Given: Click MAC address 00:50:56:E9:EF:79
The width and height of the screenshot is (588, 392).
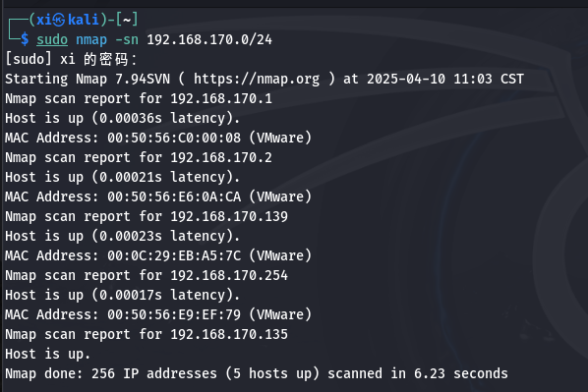Looking at the screenshot, I should click(x=174, y=314).
